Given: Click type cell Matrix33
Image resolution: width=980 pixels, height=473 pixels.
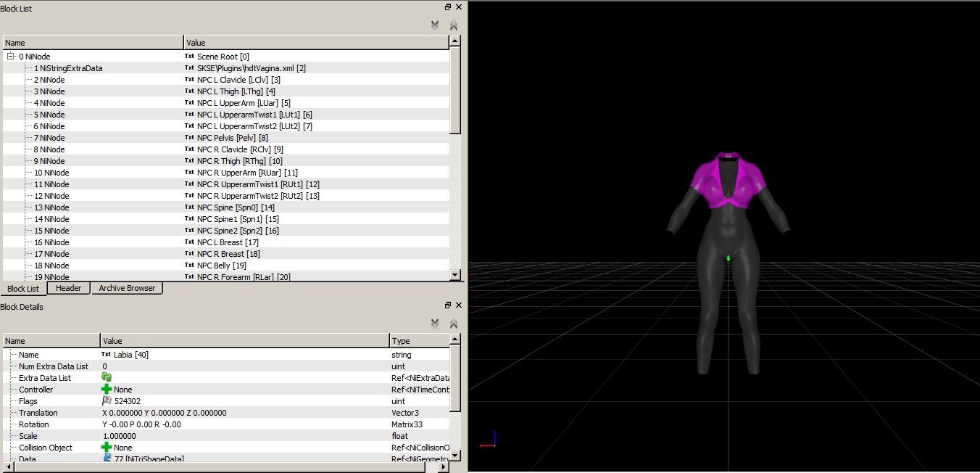Looking at the screenshot, I should coord(407,424).
